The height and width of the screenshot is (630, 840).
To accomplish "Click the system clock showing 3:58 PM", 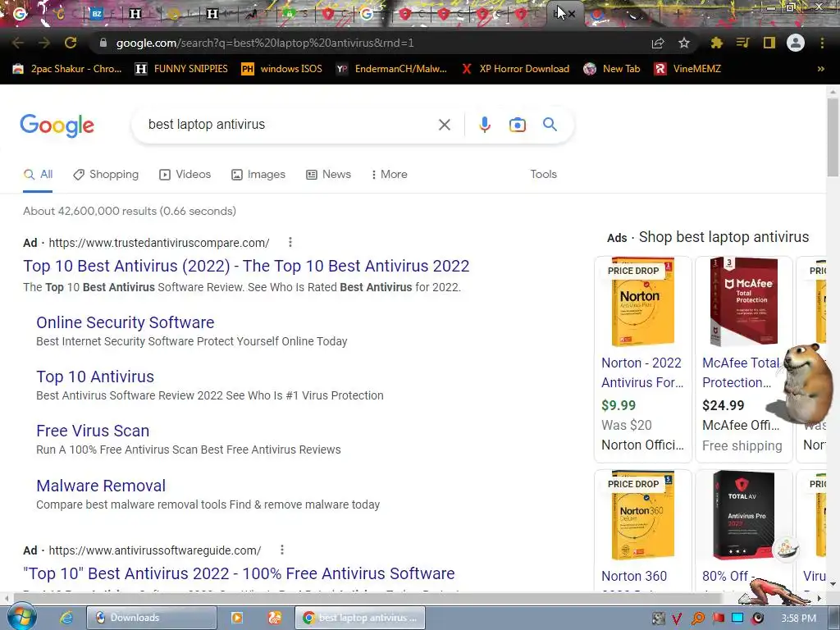I will coord(798,619).
